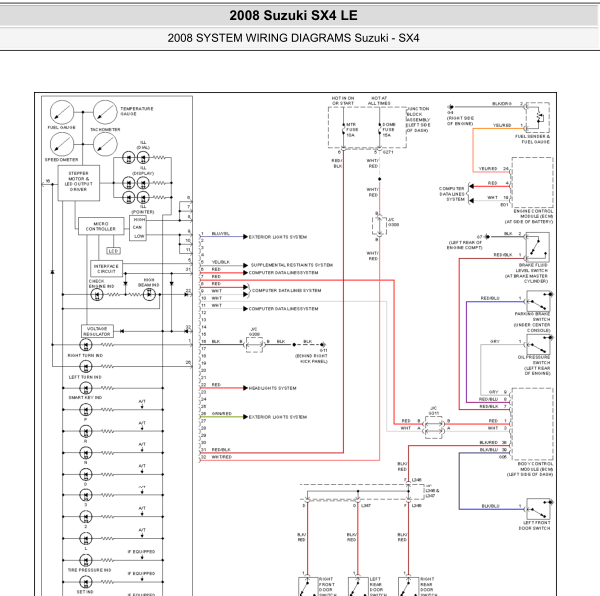Select the ILL (DISPLAY) LED pair
Screen dimensions: 600x596
[x=136, y=183]
